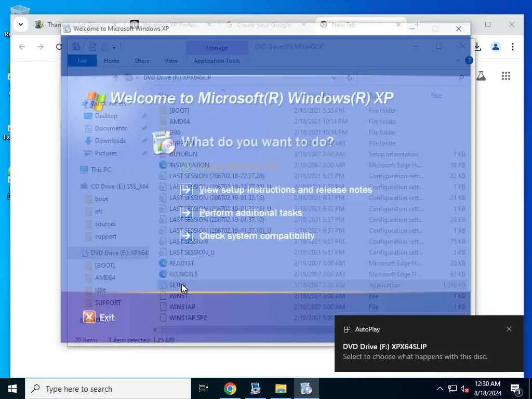Click the refresh button beside Explorer address bar
This screenshot has height=399, width=532.
coord(350,78)
